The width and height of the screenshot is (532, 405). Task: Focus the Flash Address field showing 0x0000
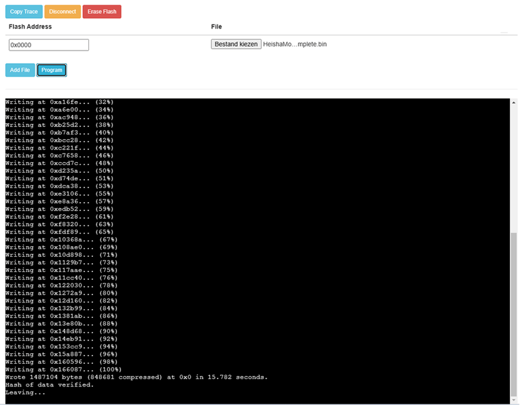click(x=49, y=45)
